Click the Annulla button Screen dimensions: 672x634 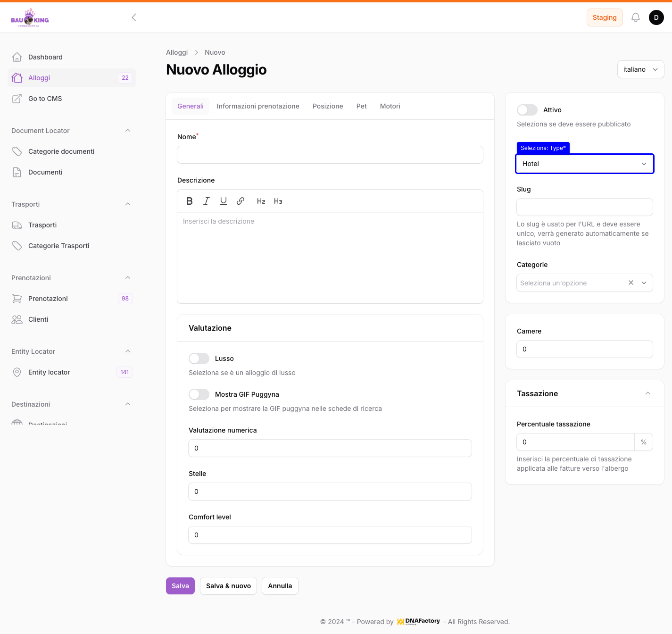pyautogui.click(x=280, y=586)
